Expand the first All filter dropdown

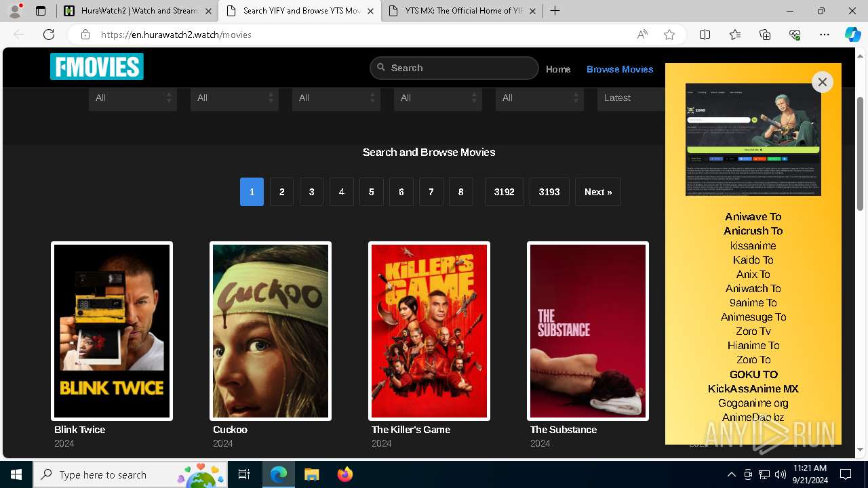coord(133,98)
